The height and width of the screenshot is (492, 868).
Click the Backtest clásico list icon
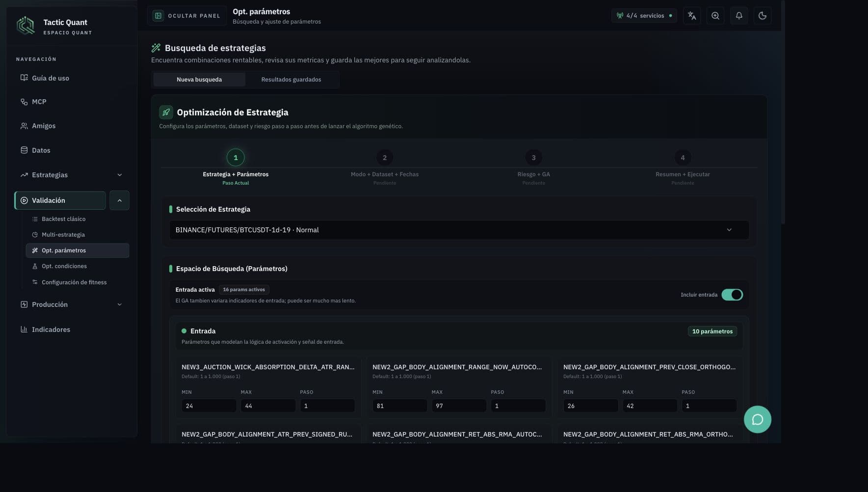(35, 219)
